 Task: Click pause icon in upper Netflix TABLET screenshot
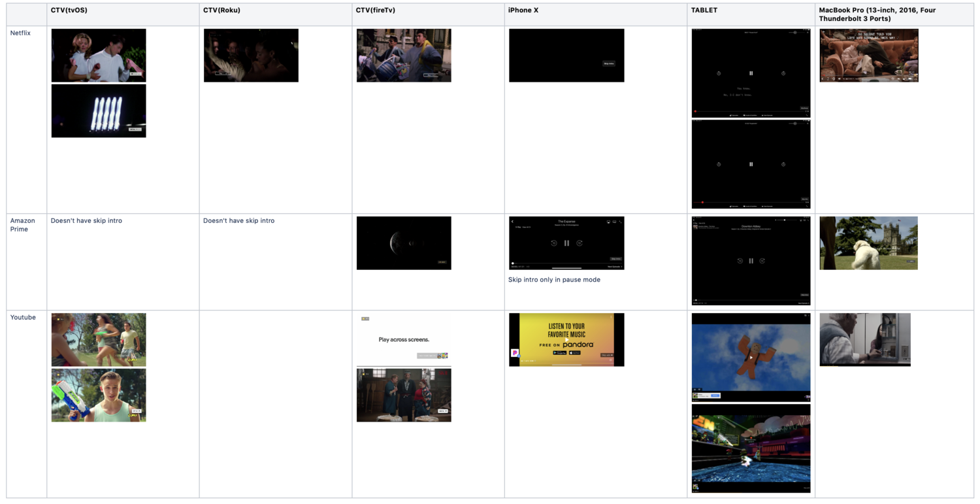tap(751, 73)
